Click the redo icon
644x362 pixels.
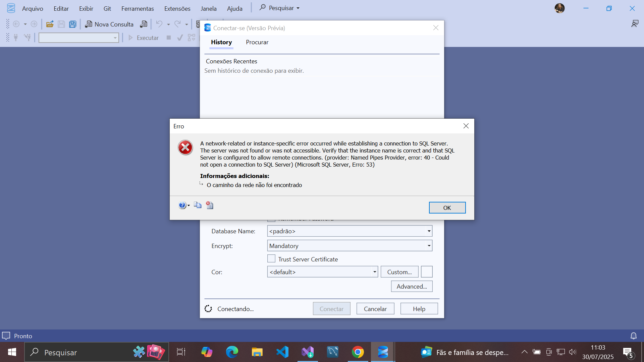(177, 24)
